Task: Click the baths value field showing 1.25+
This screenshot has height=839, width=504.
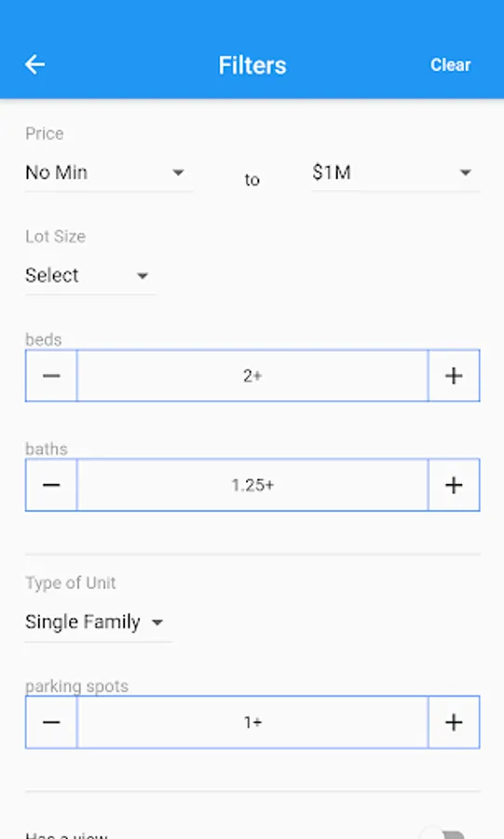Action: click(252, 485)
